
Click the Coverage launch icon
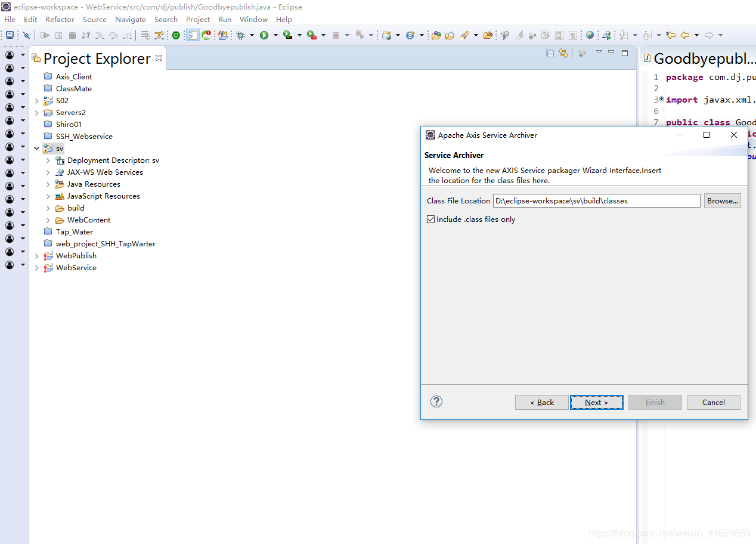(287, 35)
